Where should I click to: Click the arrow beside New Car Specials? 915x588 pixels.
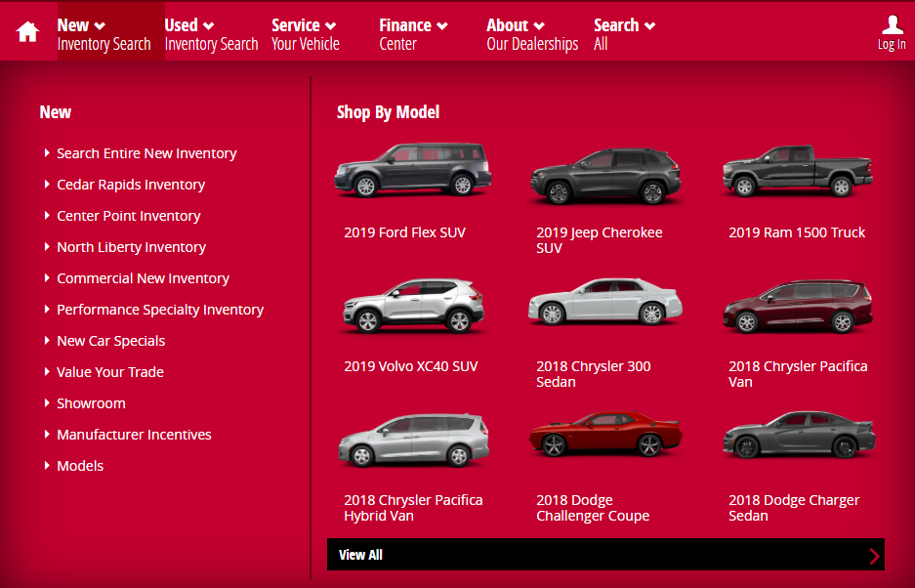[46, 341]
